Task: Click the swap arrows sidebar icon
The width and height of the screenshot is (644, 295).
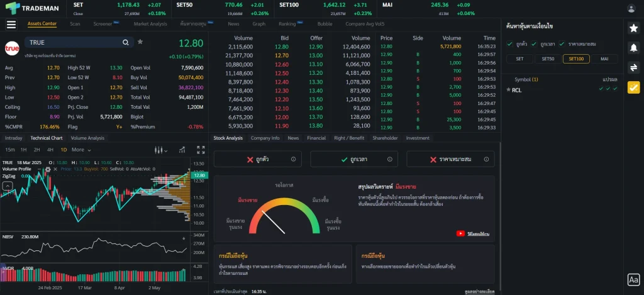Action: coord(633,67)
